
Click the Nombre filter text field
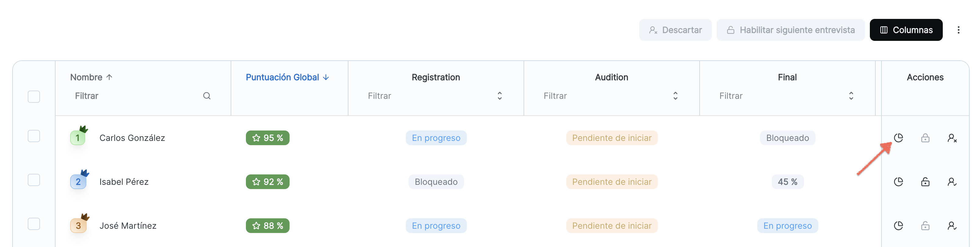tap(137, 96)
